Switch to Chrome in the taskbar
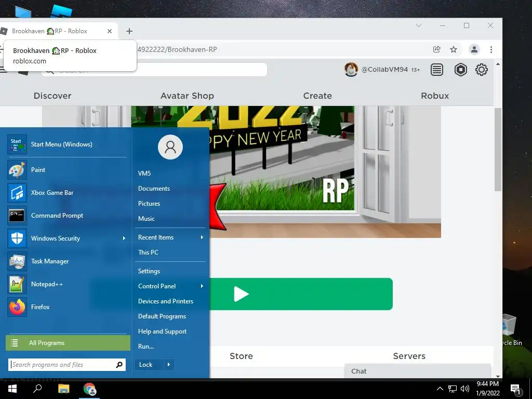Image resolution: width=532 pixels, height=399 pixels. click(89, 389)
